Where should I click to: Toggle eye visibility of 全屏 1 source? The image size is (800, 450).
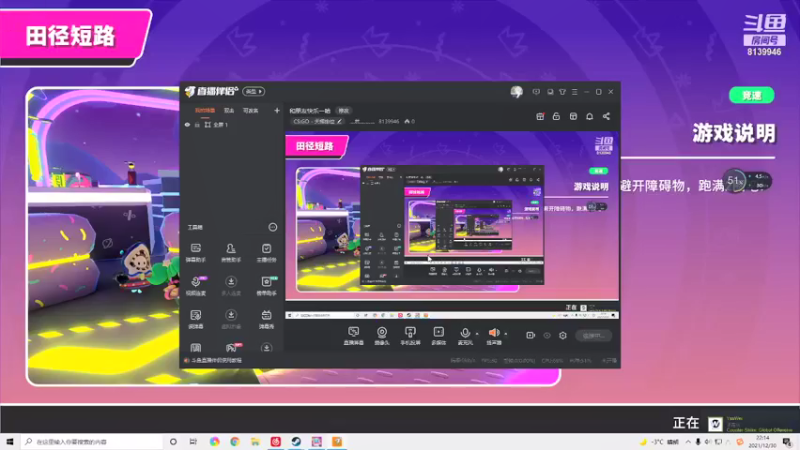(187, 124)
